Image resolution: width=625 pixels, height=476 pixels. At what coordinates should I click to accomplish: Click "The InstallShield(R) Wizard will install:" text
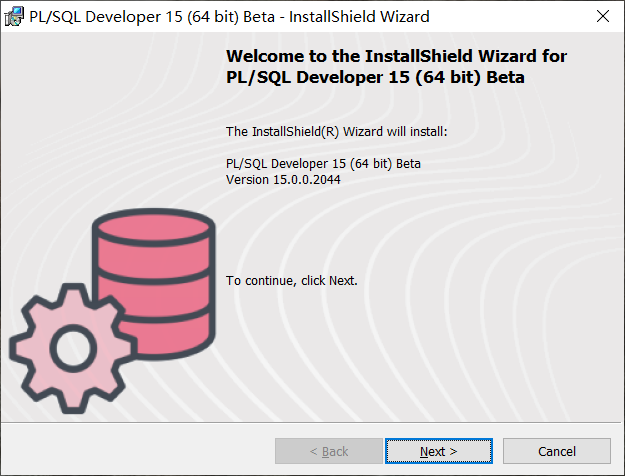click(x=337, y=132)
